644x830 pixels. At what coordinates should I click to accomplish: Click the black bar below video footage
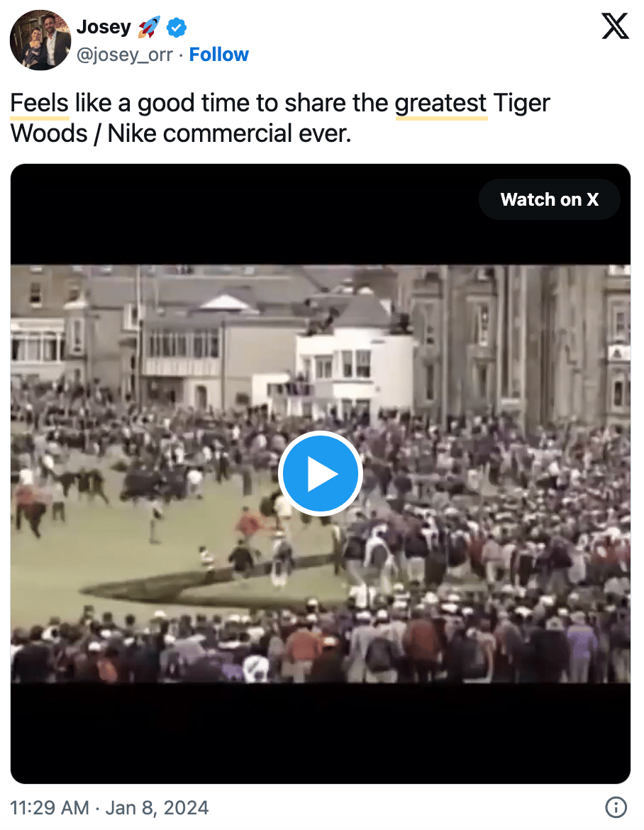[x=320, y=733]
